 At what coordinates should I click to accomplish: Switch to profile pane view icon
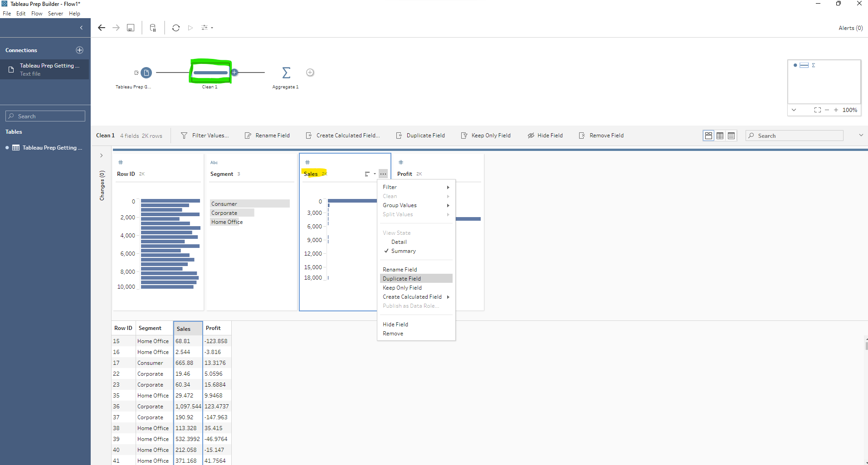708,136
